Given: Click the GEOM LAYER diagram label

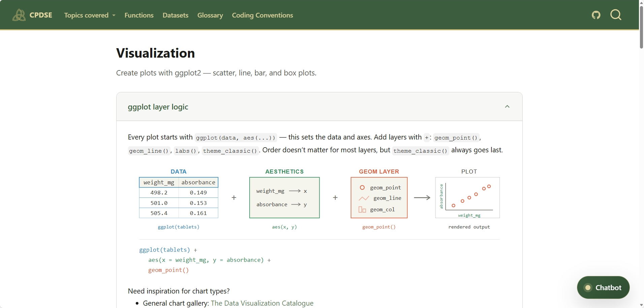Looking at the screenshot, I should pyautogui.click(x=379, y=172).
